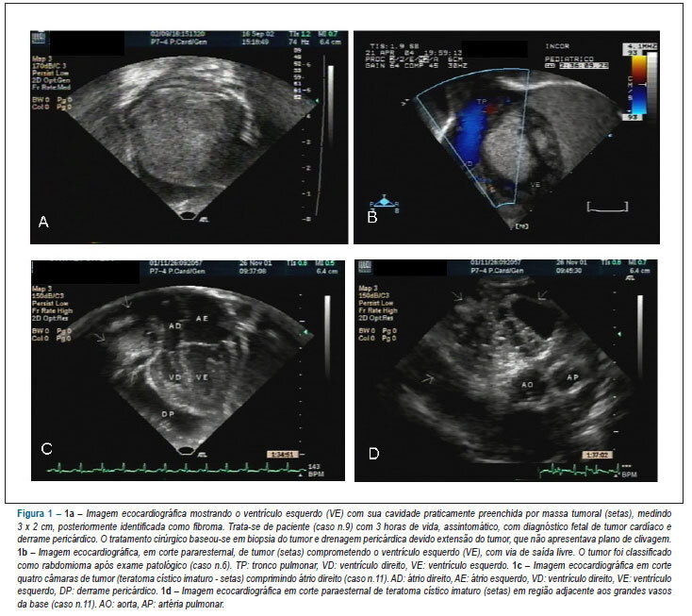The width and height of the screenshot is (692, 616).
Task: Click the blue orientation triangle icon in panel B
Action: [385, 201]
